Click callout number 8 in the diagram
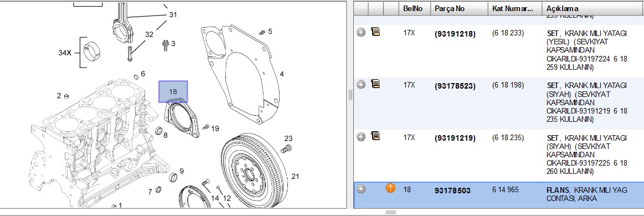The width and height of the screenshot is (644, 216). pos(165,135)
